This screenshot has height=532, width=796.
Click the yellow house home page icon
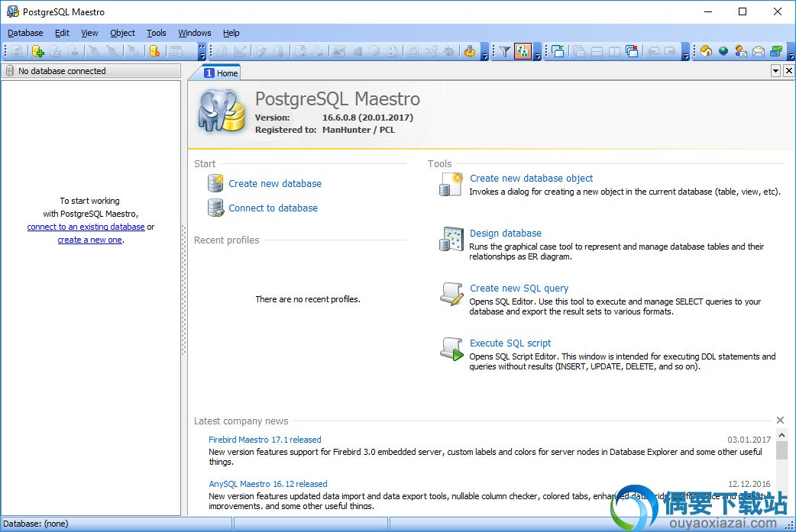[706, 51]
